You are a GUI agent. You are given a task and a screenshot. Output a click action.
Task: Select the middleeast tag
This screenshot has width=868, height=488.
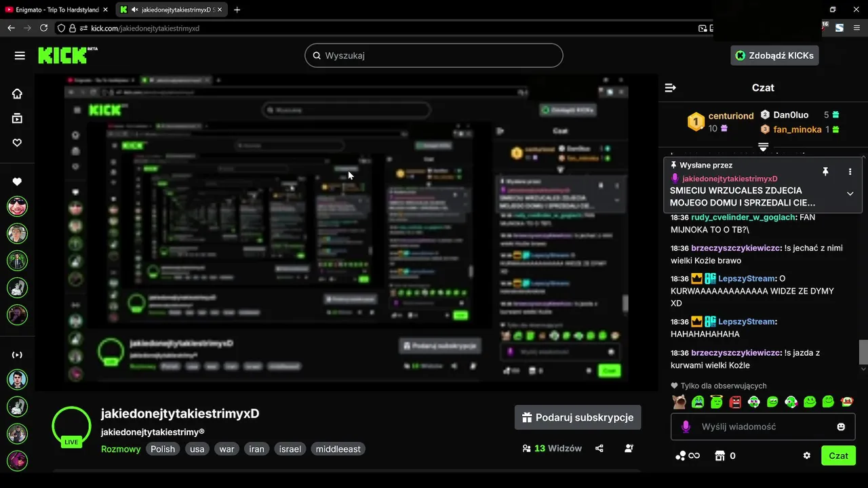tap(338, 449)
